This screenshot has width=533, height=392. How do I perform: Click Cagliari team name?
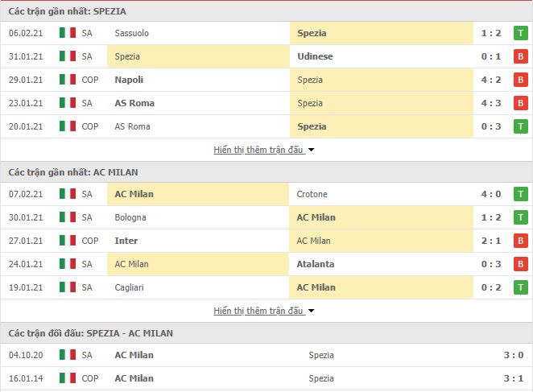click(129, 287)
